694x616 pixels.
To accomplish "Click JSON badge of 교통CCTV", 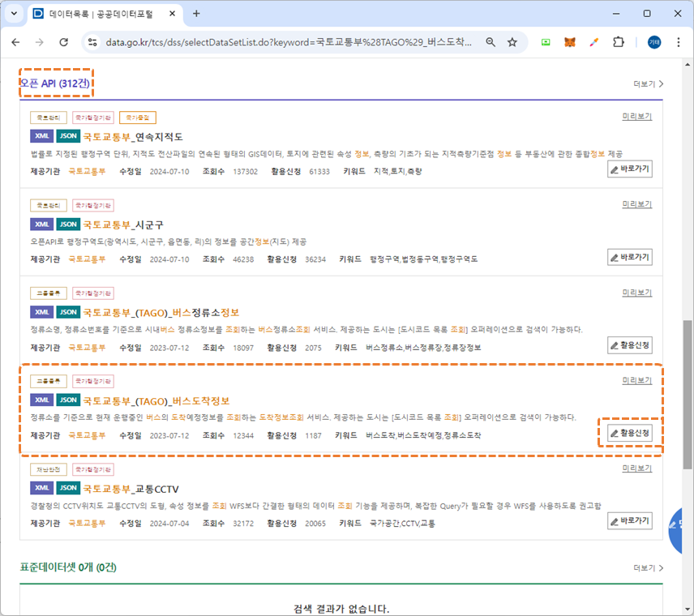I will pos(68,488).
